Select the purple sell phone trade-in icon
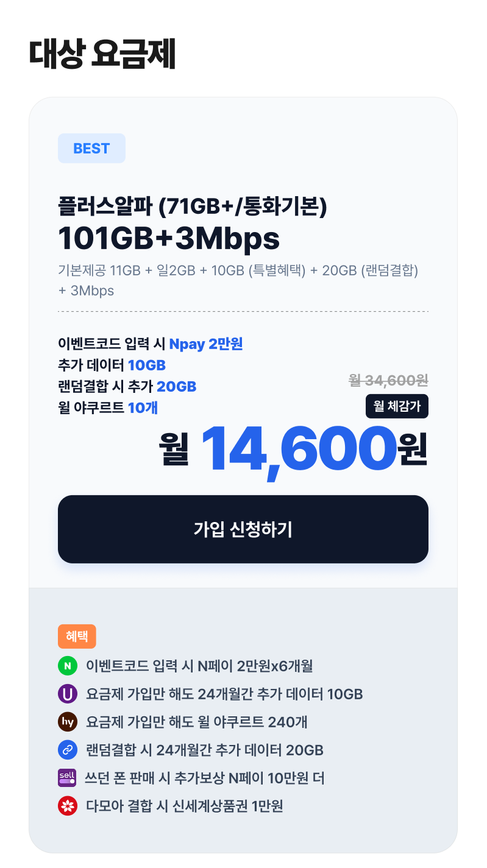 [x=67, y=778]
